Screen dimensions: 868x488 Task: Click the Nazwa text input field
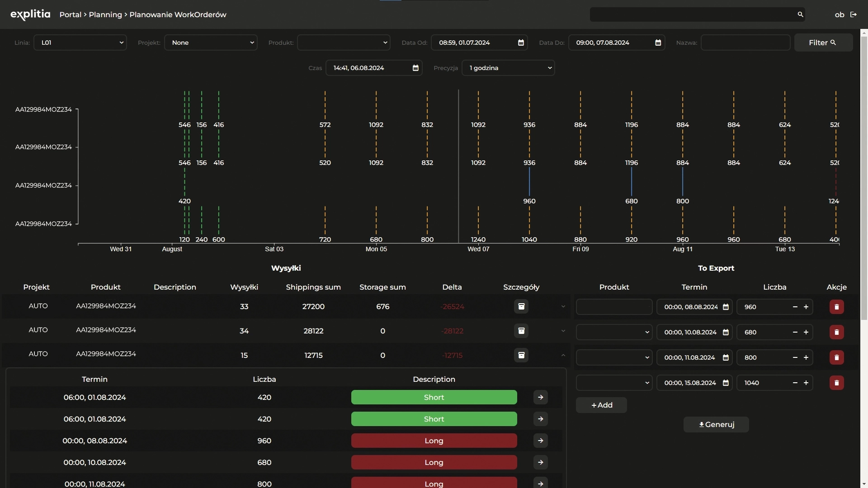[745, 42]
